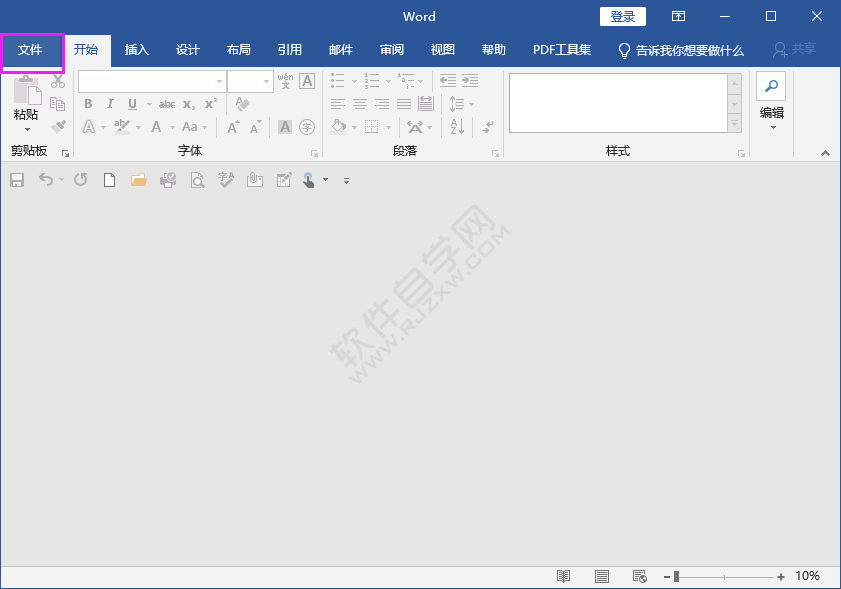Screen dimensions: 841x589
Task: Expand the 粘贴 paste options arrow
Action: point(27,129)
